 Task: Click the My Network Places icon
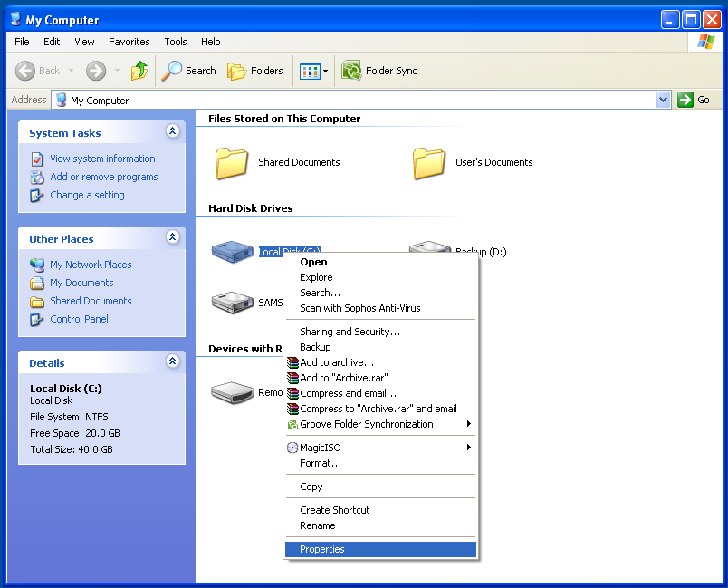click(37, 265)
